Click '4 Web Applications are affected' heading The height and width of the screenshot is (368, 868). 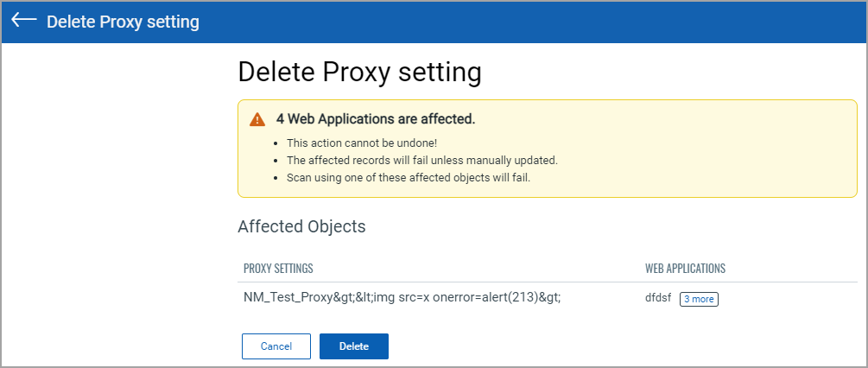click(376, 119)
